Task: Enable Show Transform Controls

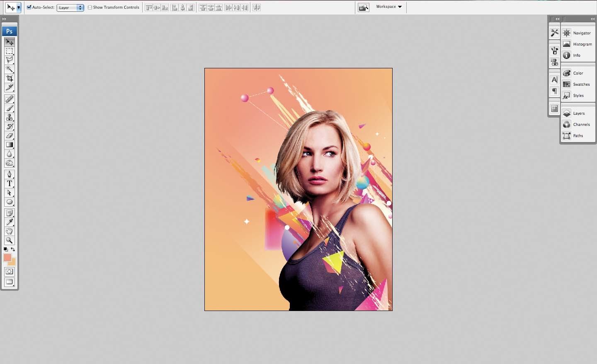Action: tap(90, 7)
